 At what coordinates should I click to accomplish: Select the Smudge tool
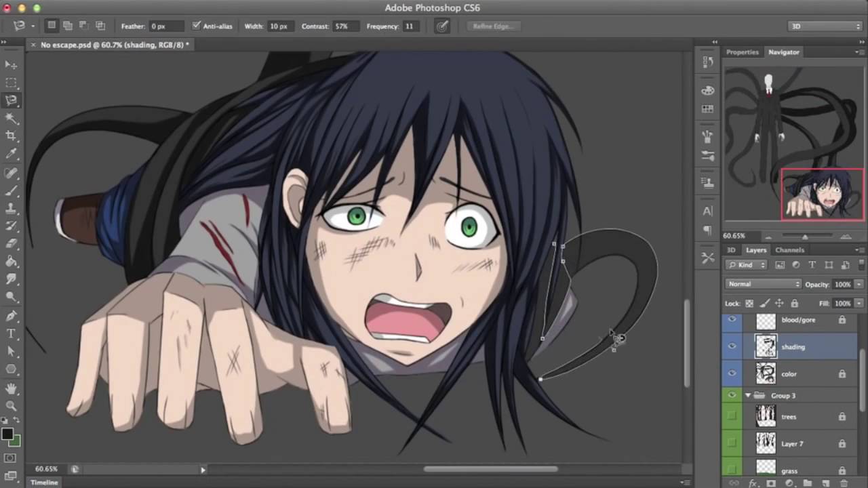click(x=12, y=279)
